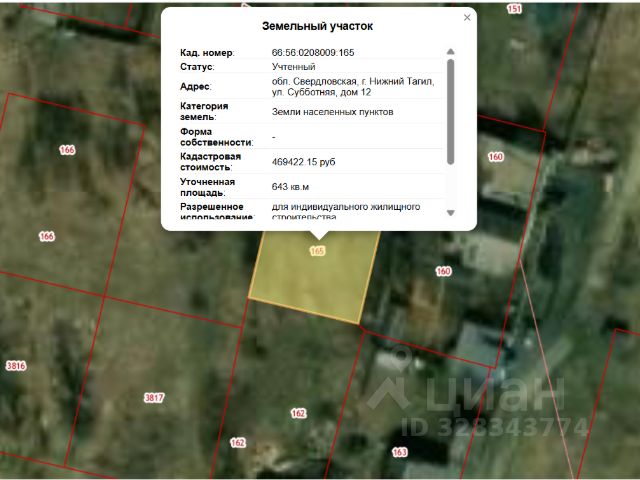640x480 pixels.
Task: Click cadastral value 469422.15 руб
Action: coord(303,162)
